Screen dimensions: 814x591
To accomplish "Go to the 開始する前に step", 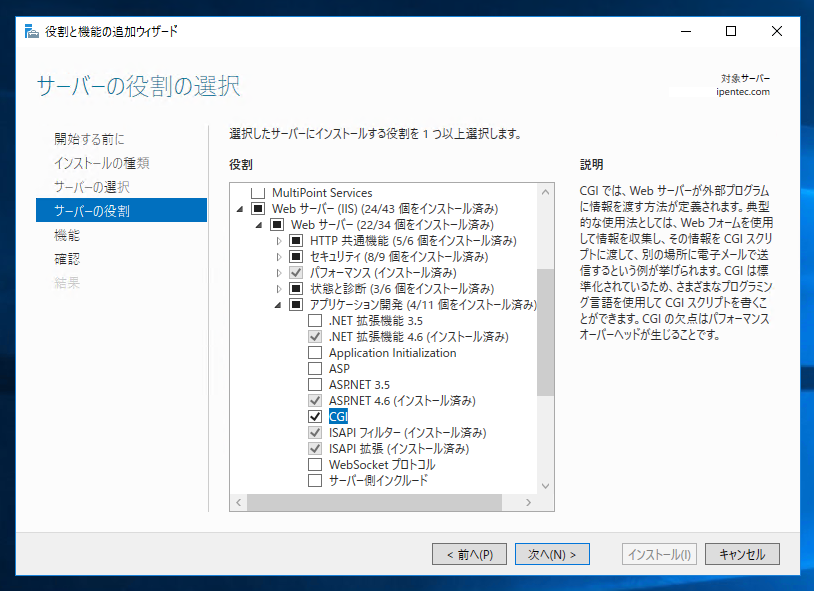I will 89,139.
